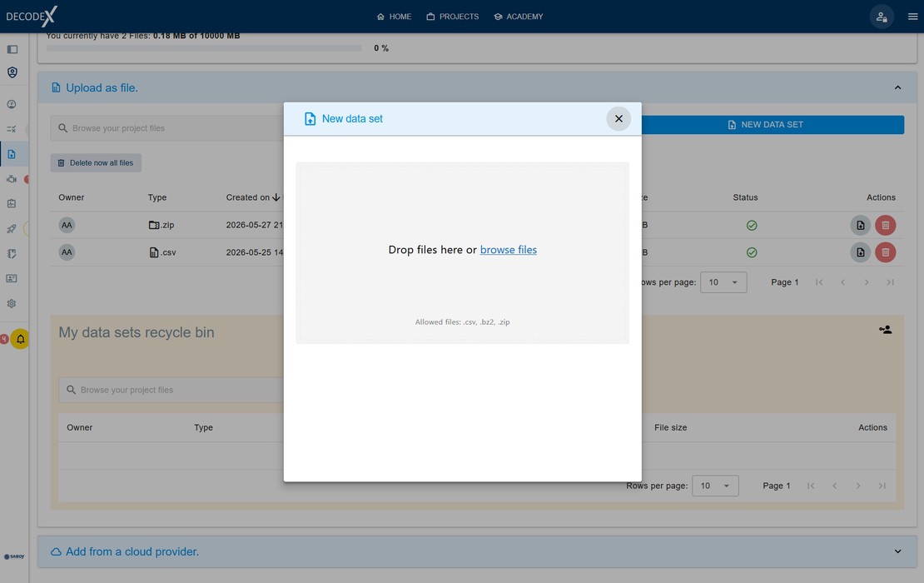Image resolution: width=924 pixels, height=583 pixels.
Task: Delete the .zip file with the red trash icon
Action: tap(885, 225)
